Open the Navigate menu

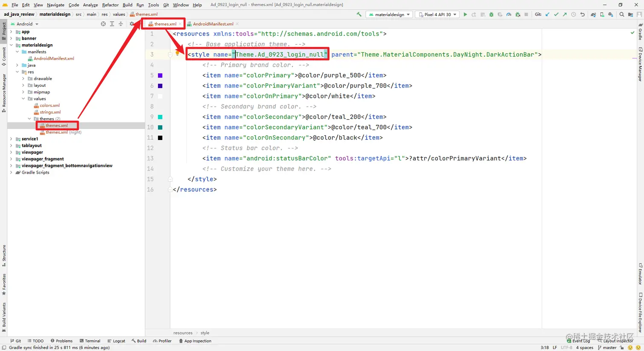(x=55, y=5)
